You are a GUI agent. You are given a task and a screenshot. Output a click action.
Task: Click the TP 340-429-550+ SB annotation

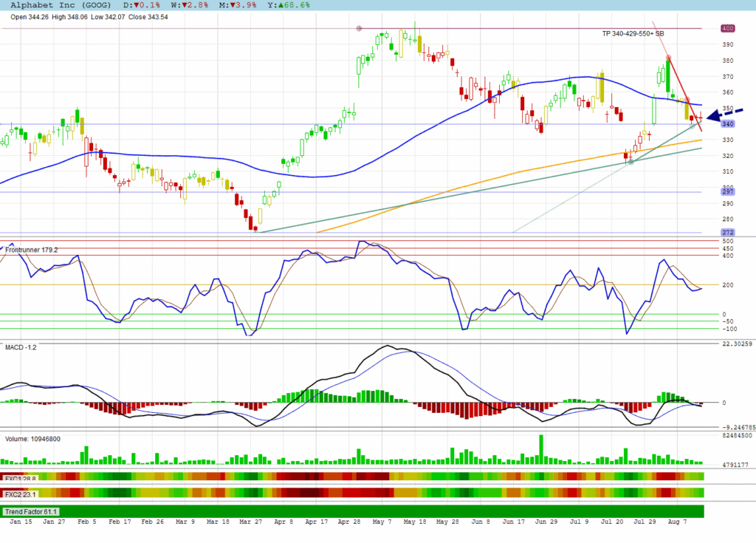click(633, 34)
